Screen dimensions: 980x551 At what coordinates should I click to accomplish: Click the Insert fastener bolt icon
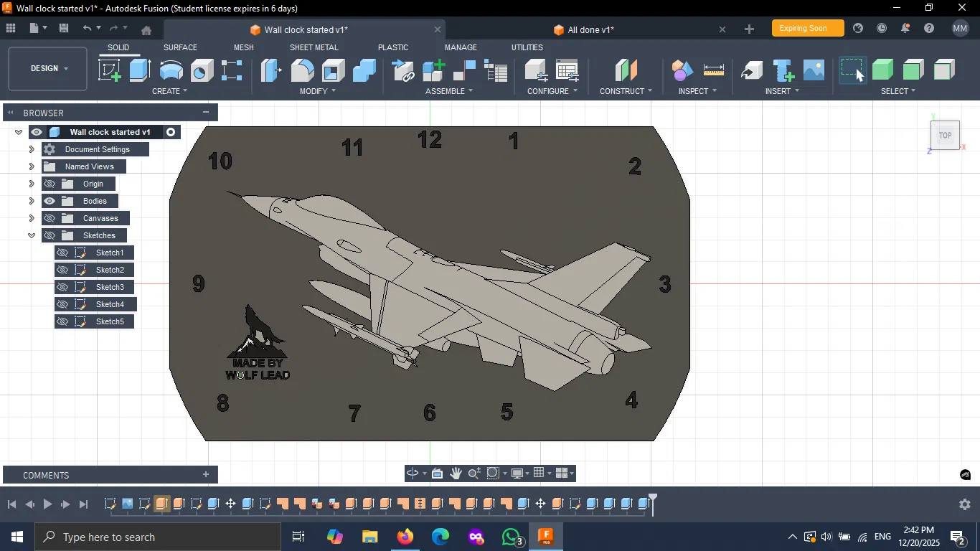pyautogui.click(x=783, y=70)
